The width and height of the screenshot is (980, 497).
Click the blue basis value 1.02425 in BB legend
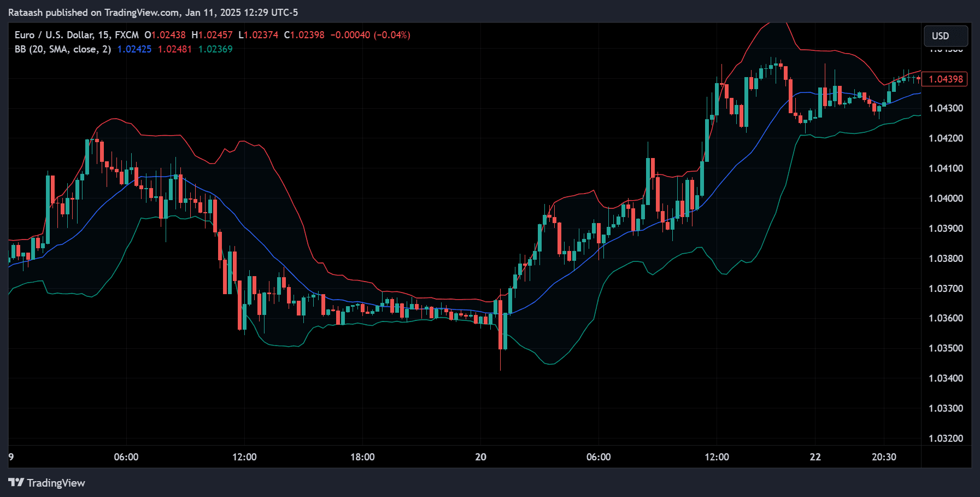133,49
